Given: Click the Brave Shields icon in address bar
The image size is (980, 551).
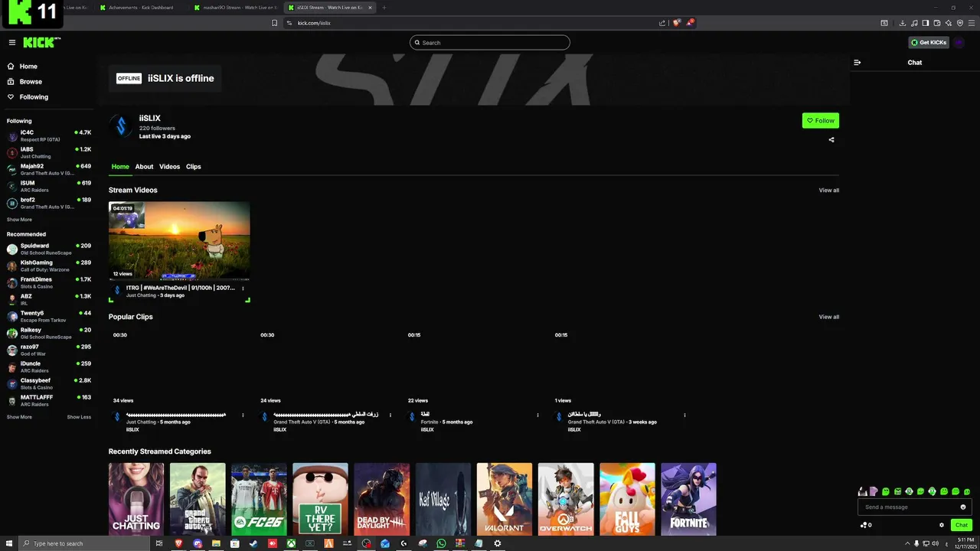Looking at the screenshot, I should [676, 23].
